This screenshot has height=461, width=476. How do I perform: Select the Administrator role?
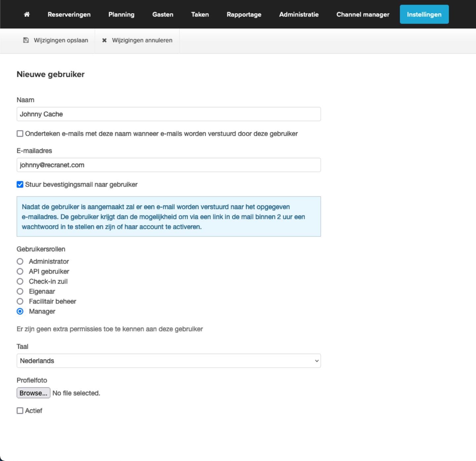pos(20,262)
